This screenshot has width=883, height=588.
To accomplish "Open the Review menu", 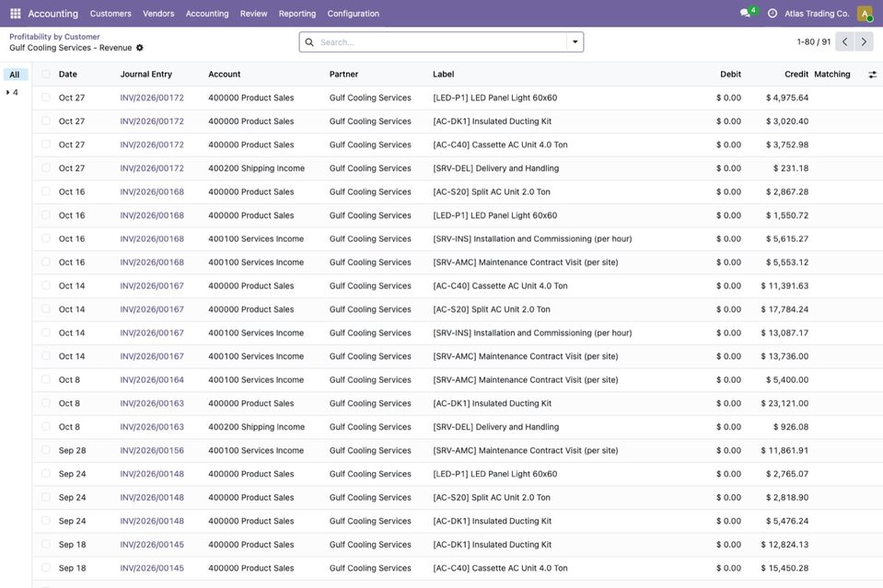I will point(253,14).
